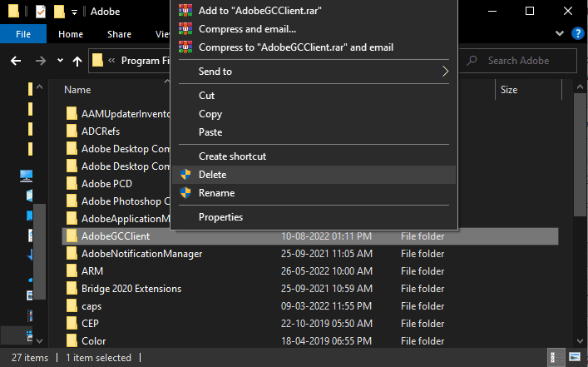The image size is (588, 367).
Task: Click This PC icon in the navigation pane
Action: point(27,176)
